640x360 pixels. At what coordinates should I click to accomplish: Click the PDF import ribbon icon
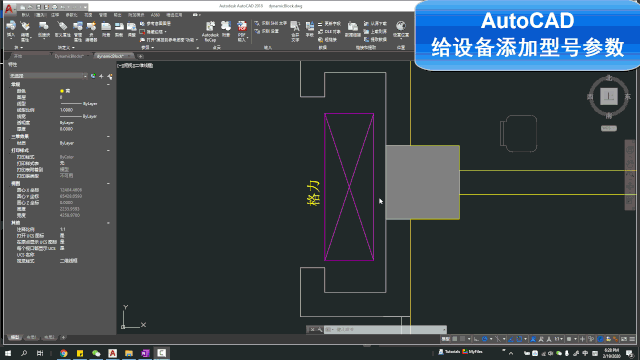click(x=242, y=31)
